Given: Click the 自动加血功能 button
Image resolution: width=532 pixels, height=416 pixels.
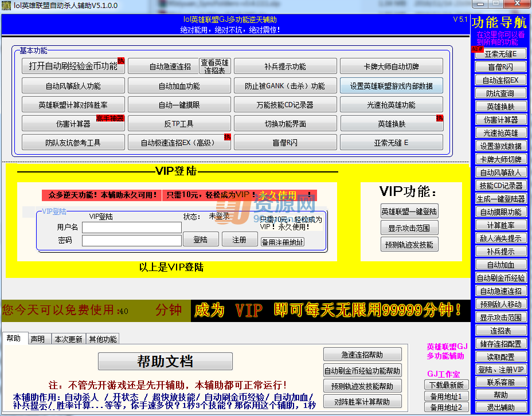Looking at the screenshot, I should (x=179, y=85).
